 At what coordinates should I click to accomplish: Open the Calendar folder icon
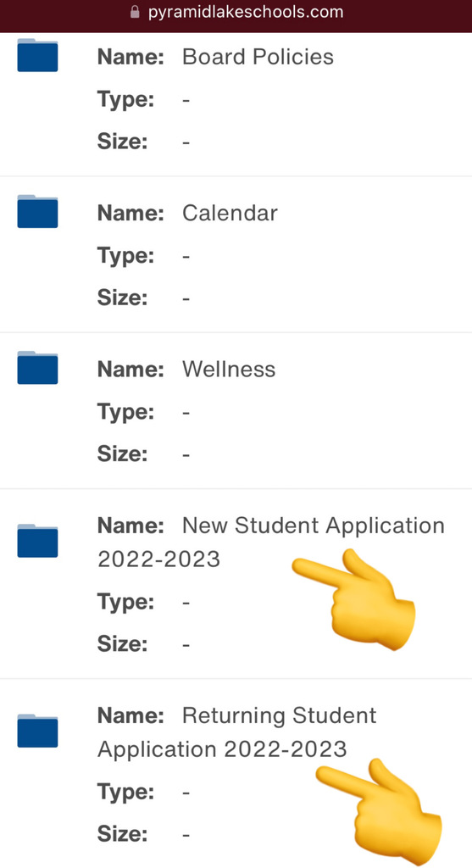pos(37,211)
